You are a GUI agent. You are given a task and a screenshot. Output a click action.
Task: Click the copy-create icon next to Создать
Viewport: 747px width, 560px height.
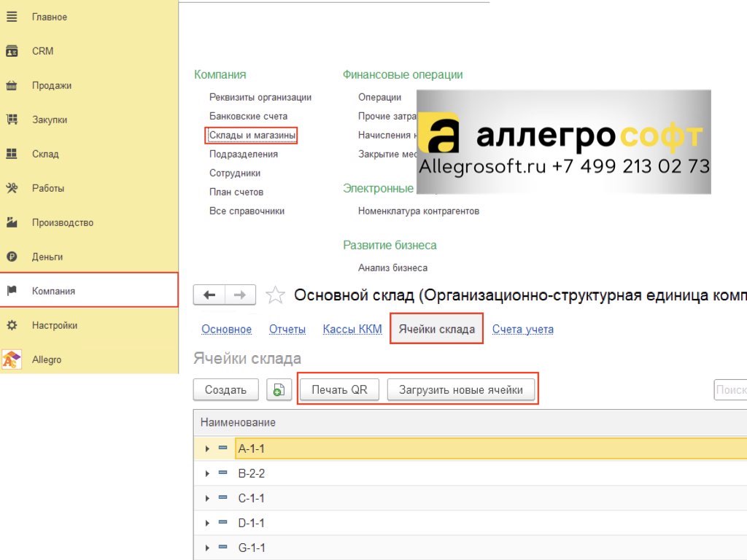click(279, 390)
